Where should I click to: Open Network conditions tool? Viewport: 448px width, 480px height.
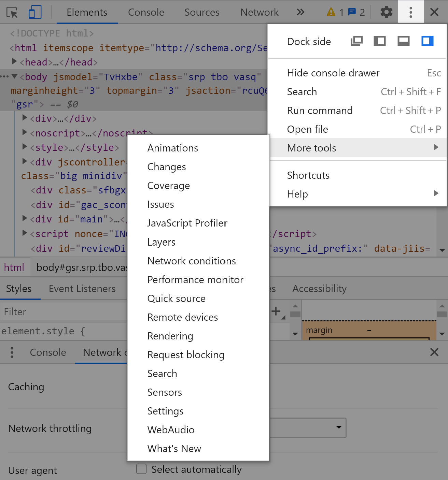tap(198, 261)
